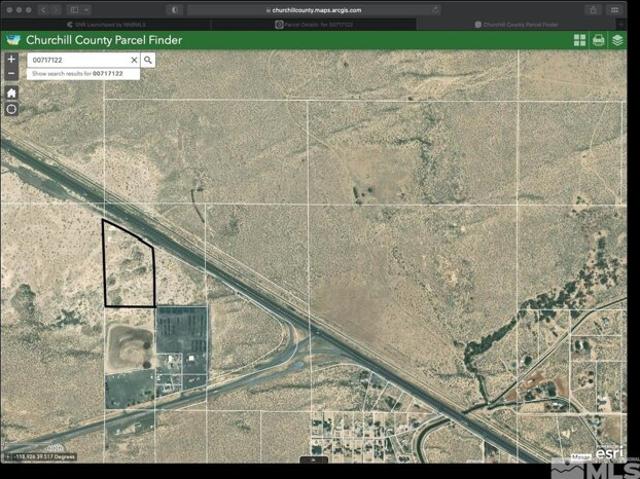Open the Basemap Gallery widget
Screen dimensions: 640x479
point(579,40)
